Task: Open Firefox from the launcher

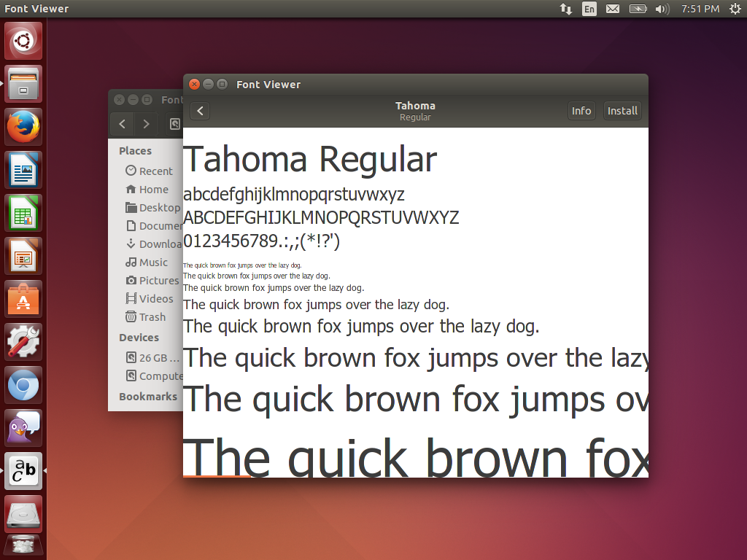Action: (24, 127)
